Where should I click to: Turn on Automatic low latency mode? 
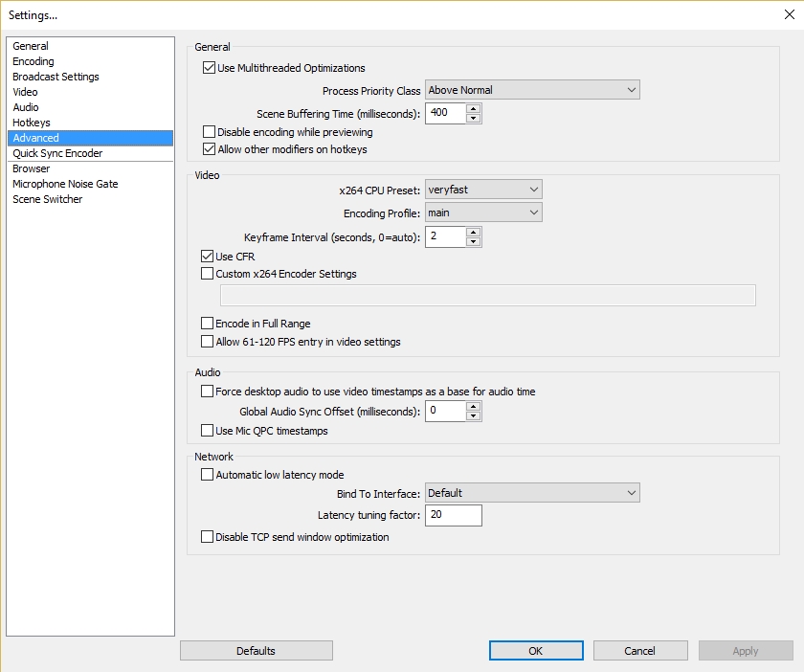tap(207, 474)
